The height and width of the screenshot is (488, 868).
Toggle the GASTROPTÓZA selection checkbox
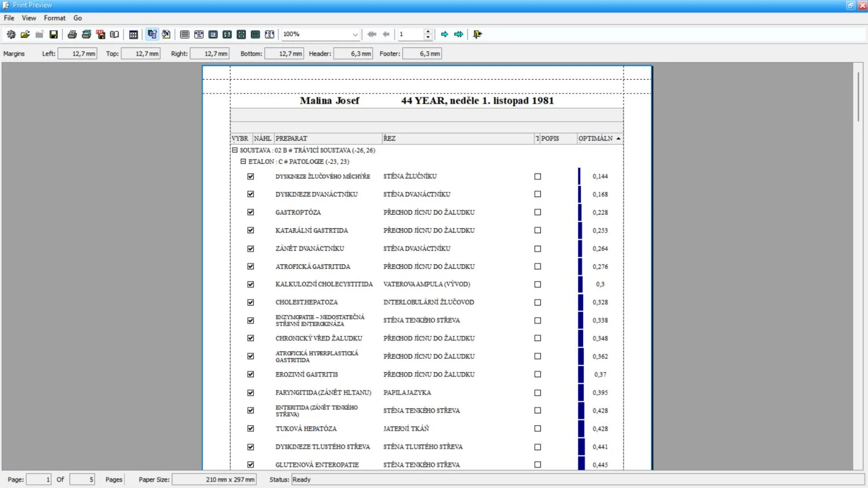[x=250, y=212]
